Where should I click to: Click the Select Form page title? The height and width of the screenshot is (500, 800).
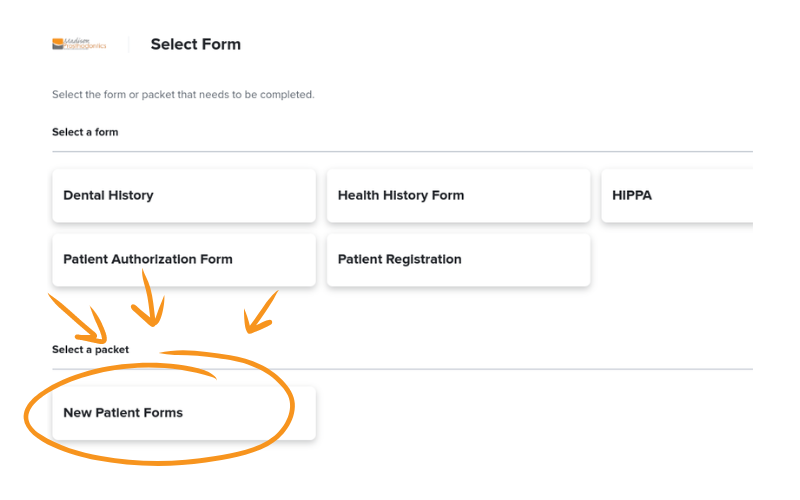click(x=195, y=44)
